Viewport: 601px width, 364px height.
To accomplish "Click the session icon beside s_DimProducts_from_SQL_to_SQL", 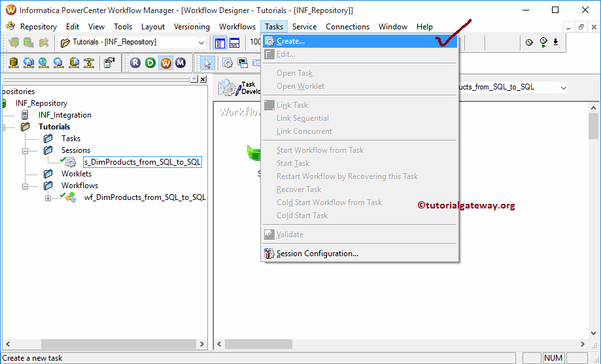I will tap(71, 162).
